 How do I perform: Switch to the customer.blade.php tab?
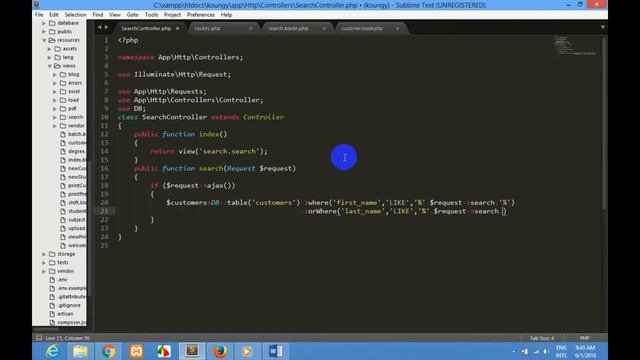click(371, 28)
